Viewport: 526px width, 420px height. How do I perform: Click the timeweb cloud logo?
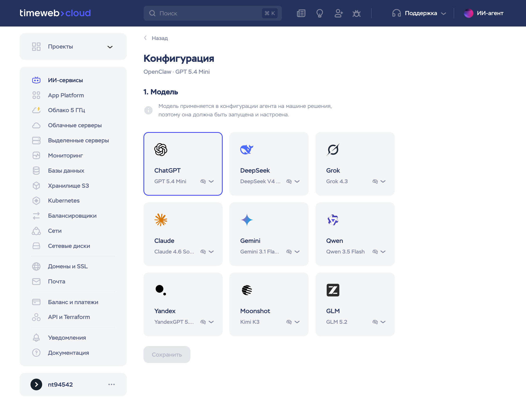point(55,13)
